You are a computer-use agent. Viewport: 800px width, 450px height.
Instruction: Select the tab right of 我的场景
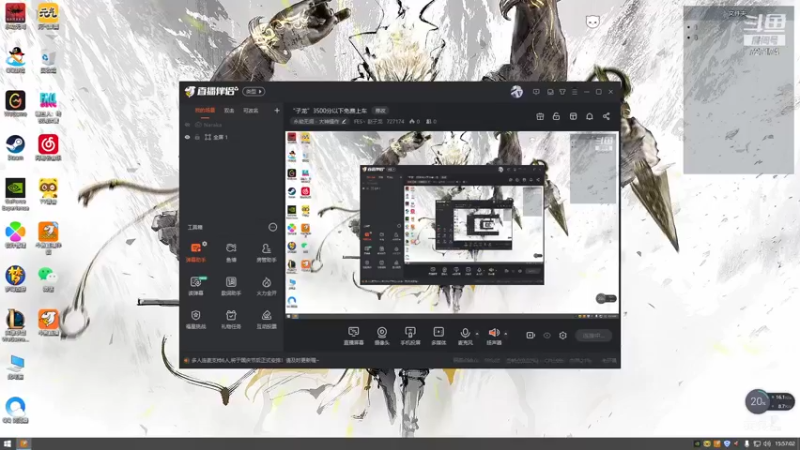229,110
